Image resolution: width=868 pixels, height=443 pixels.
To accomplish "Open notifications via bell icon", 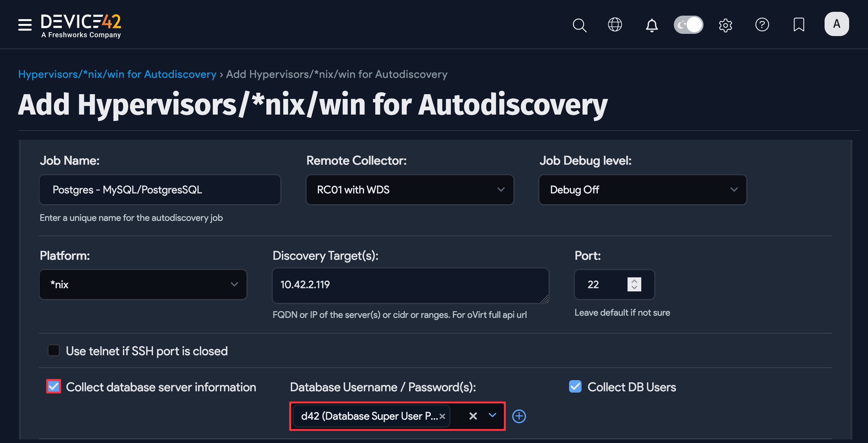I will coord(651,25).
